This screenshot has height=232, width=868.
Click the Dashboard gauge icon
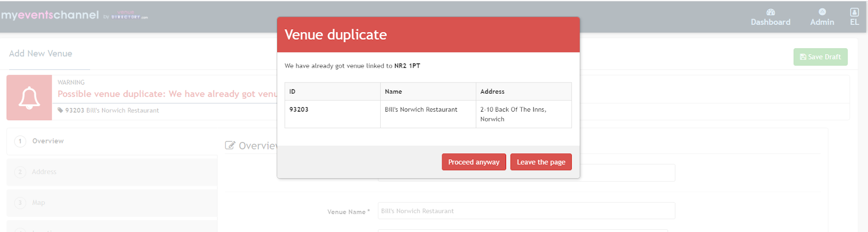(x=770, y=12)
